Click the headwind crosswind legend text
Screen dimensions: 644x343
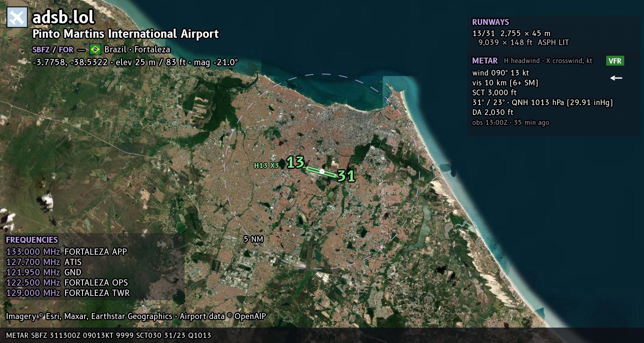pyautogui.click(x=548, y=61)
